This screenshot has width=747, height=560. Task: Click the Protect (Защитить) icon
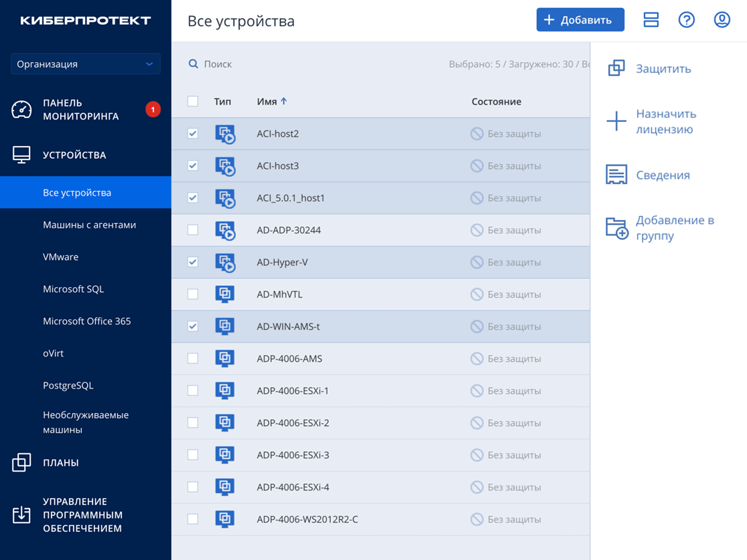[x=616, y=68]
